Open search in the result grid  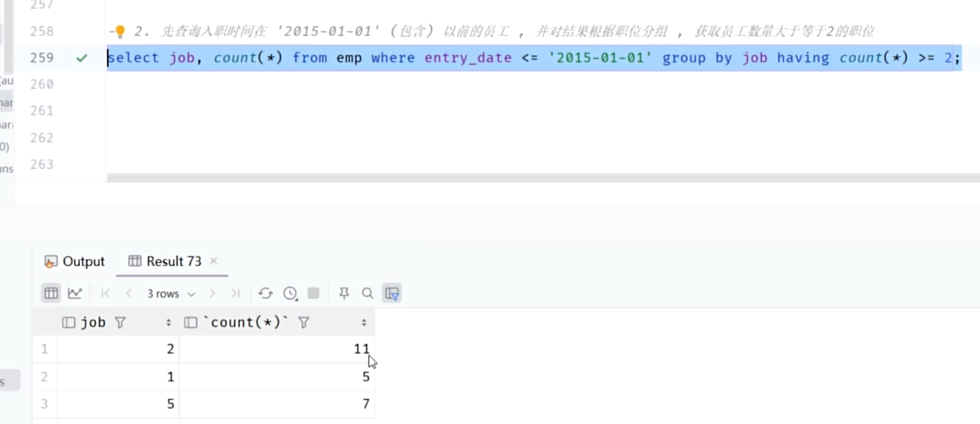(x=367, y=293)
